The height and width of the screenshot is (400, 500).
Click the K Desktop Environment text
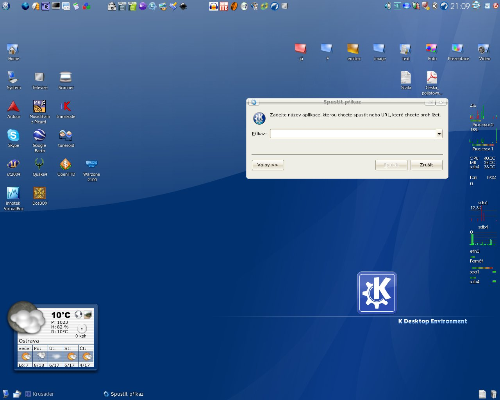pyautogui.click(x=432, y=321)
